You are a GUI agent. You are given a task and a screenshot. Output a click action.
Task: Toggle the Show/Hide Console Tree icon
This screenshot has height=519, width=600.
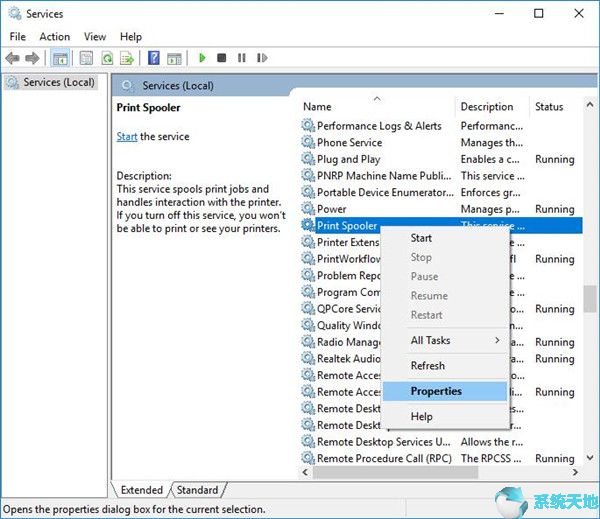60,58
